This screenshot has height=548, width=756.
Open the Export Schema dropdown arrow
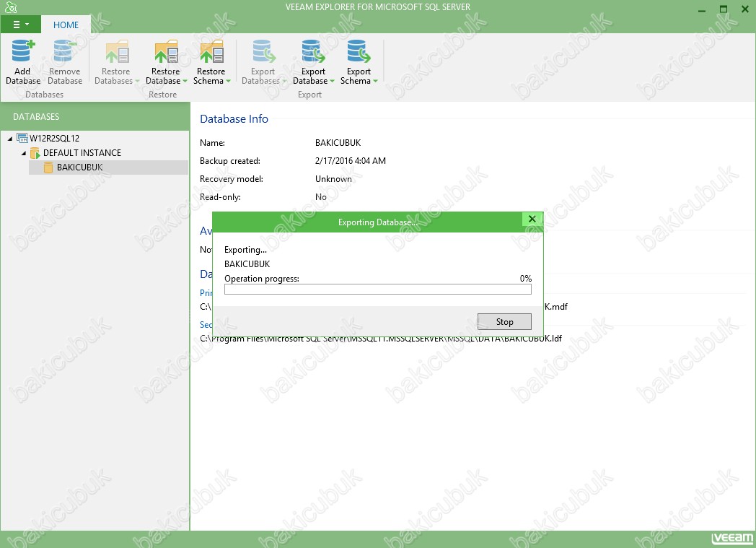pos(375,81)
